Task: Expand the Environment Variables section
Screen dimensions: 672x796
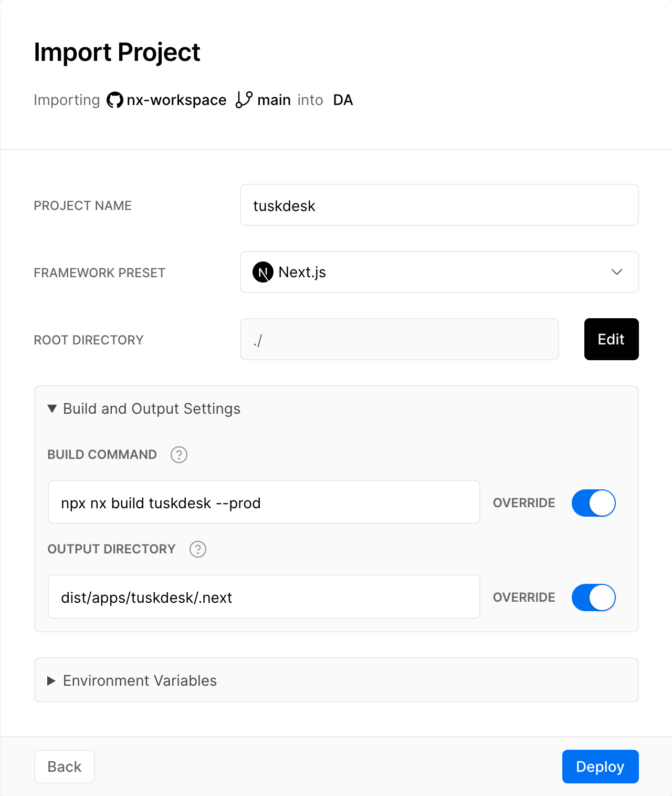Action: (51, 680)
